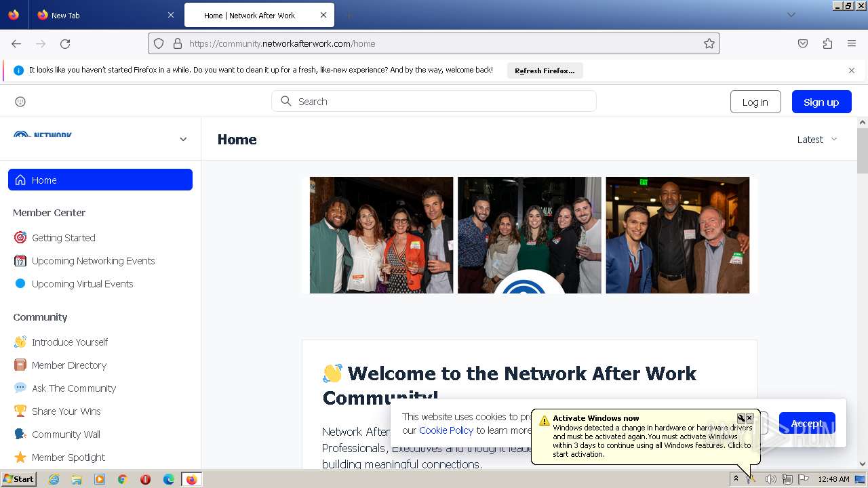
Task: Click the Member Directory book icon
Action: tap(20, 365)
